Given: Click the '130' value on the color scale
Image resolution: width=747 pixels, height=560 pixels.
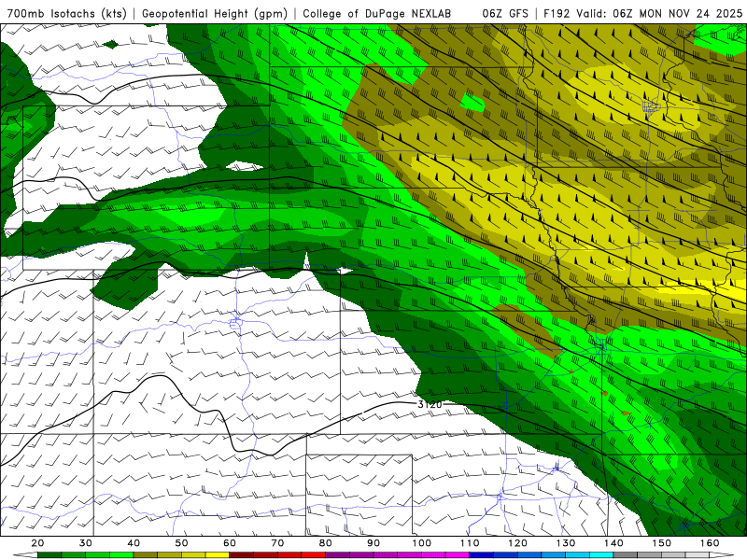Looking at the screenshot, I should pos(566,543).
